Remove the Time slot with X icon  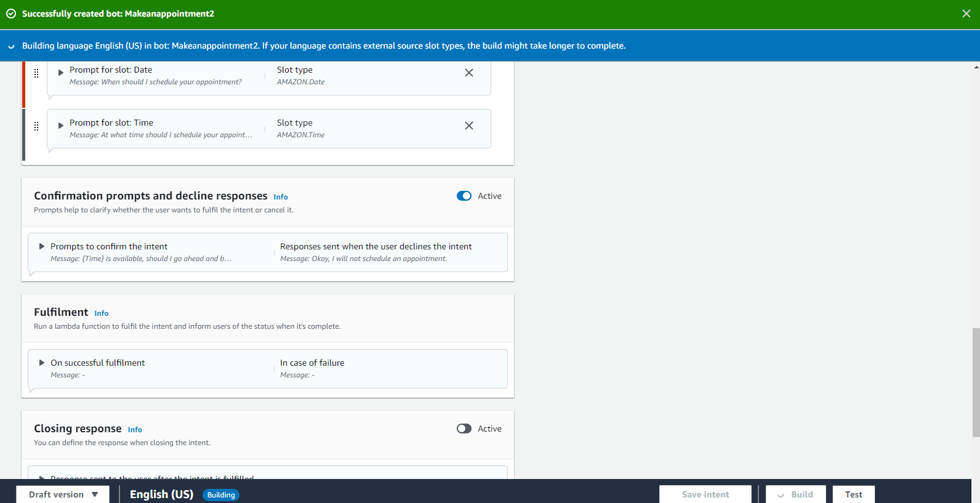click(x=468, y=126)
